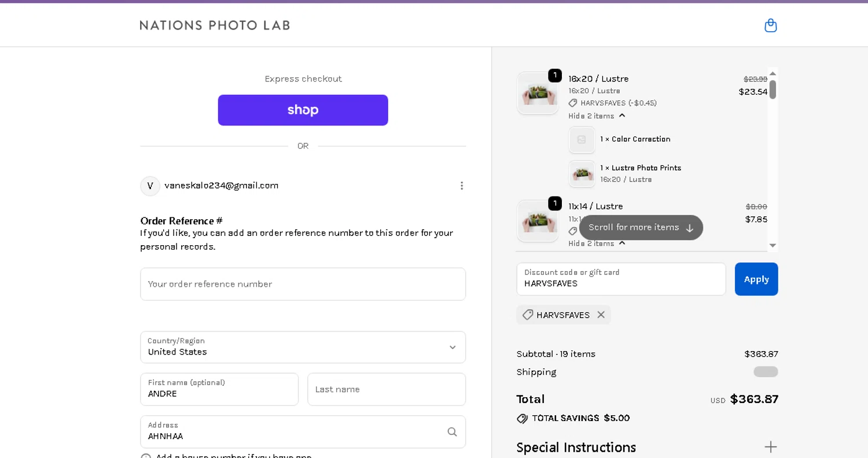The width and height of the screenshot is (868, 458).
Task: Open account options three-dot menu
Action: coord(461,186)
